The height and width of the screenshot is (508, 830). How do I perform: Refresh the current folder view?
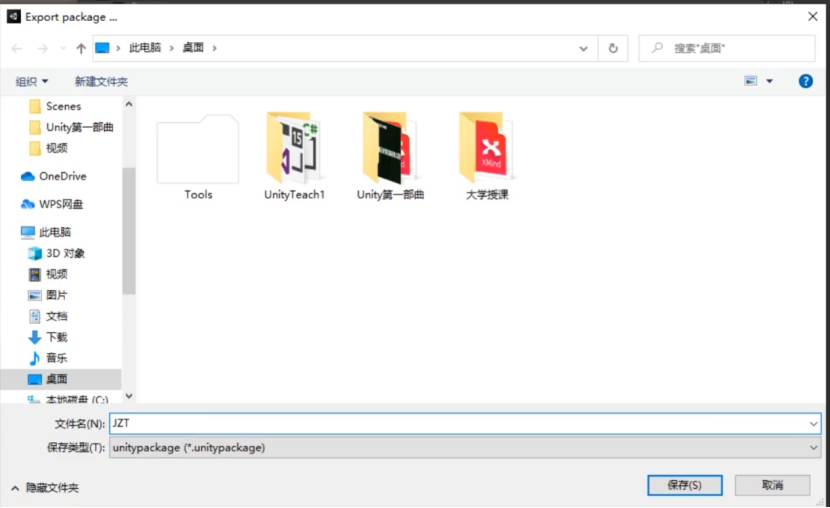coord(613,49)
